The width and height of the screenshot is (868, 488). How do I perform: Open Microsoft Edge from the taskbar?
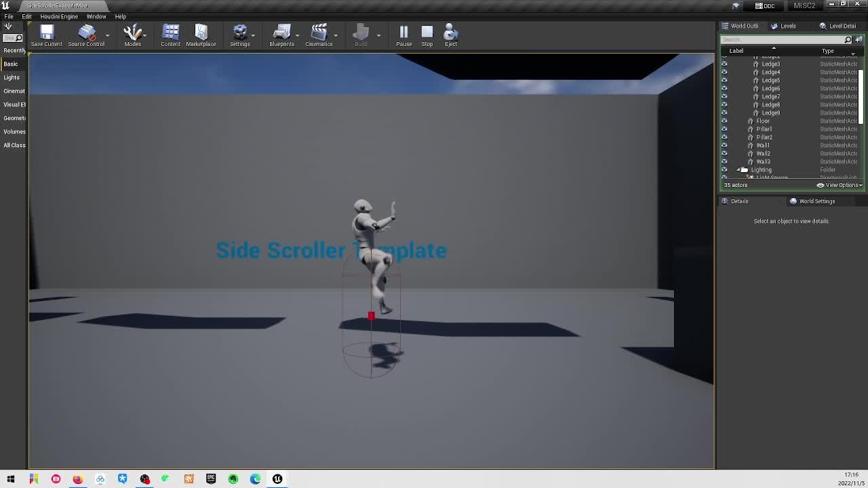tap(255, 479)
